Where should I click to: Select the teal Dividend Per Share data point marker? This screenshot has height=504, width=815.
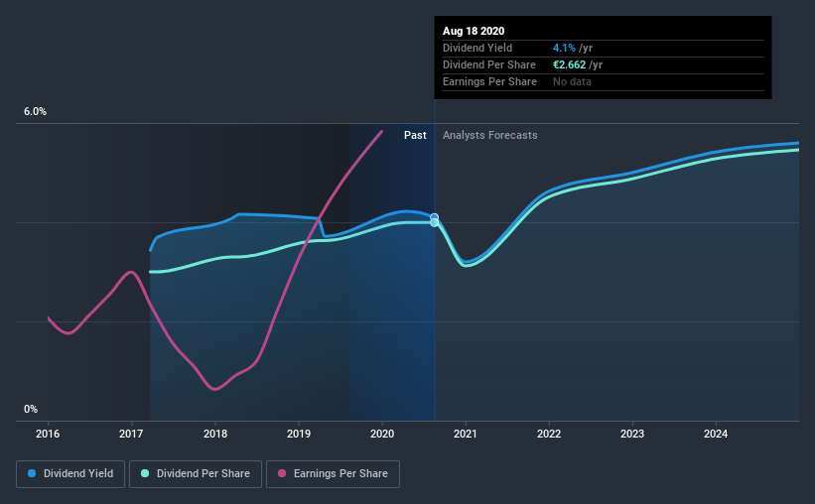click(435, 223)
